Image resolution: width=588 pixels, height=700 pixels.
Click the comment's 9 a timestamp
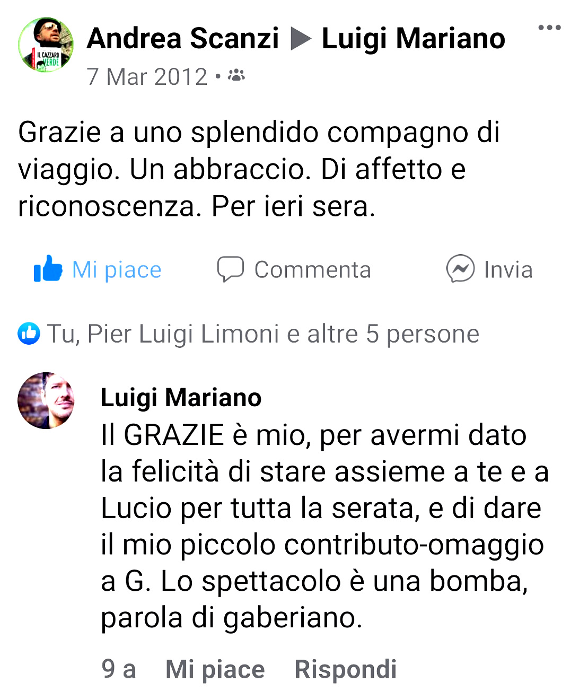tap(119, 669)
